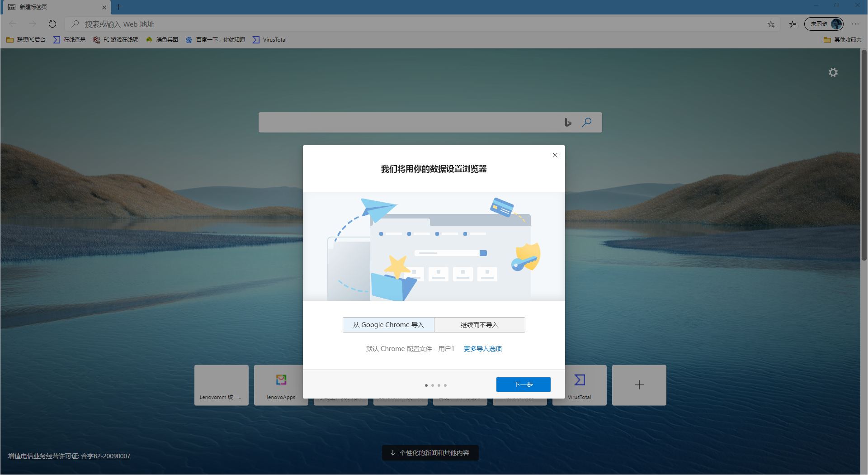Open the 绿色兵团 bookmark

pyautogui.click(x=162, y=40)
